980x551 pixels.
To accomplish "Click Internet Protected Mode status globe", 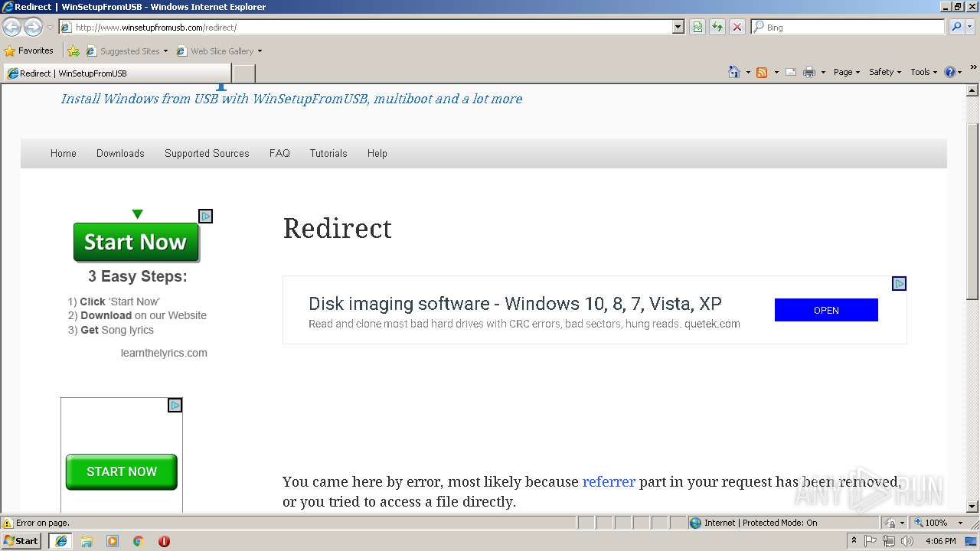I will (695, 523).
